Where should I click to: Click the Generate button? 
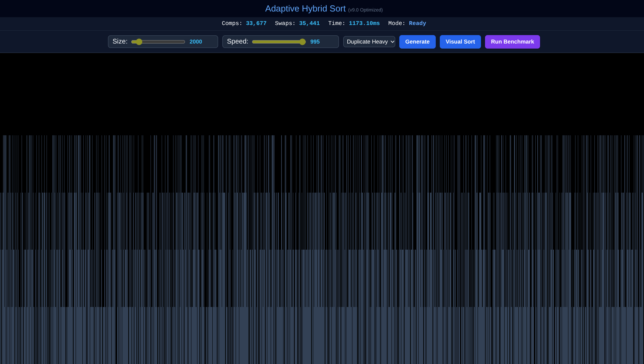click(417, 42)
